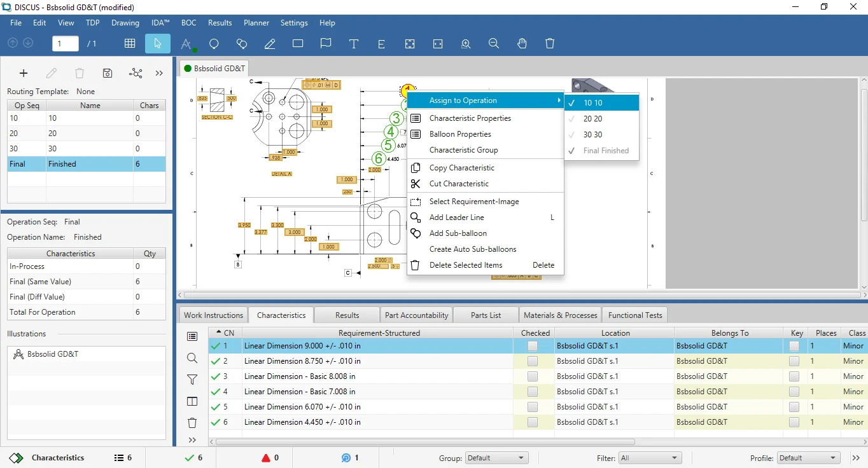
Task: Zoom in on the drawing
Action: [x=466, y=43]
